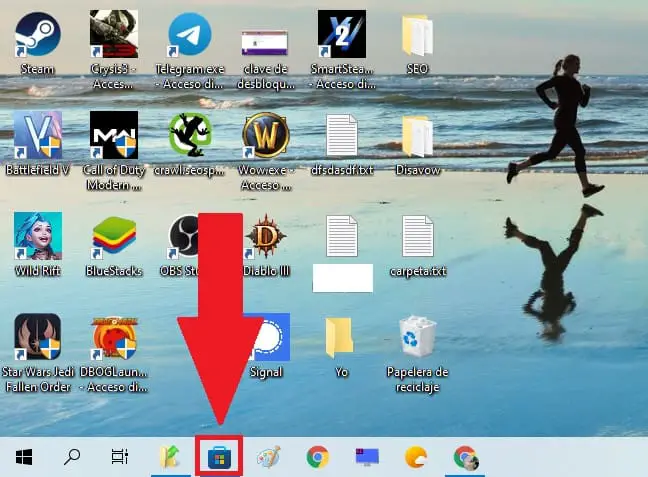This screenshot has width=648, height=477.
Task: Select the Papelera de reciclaje icon
Action: pos(417,336)
